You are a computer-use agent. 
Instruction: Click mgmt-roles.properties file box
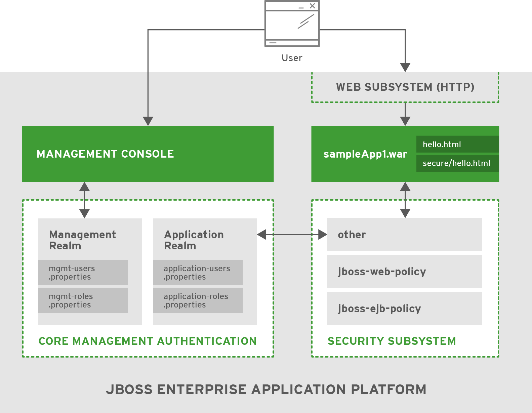83,300
